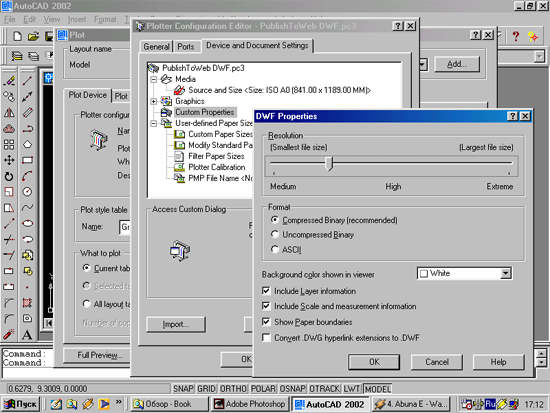Select the Polygon tool

point(27,144)
